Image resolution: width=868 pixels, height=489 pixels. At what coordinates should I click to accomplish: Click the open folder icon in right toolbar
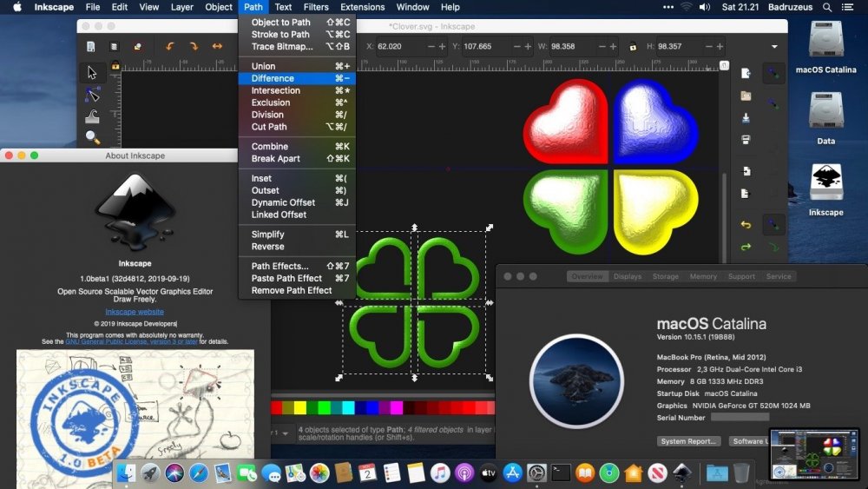[746, 96]
